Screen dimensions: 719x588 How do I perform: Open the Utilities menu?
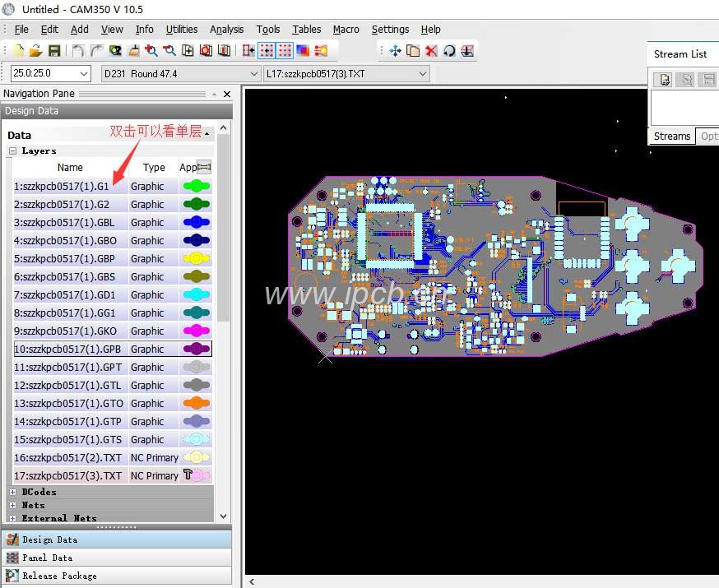point(181,29)
